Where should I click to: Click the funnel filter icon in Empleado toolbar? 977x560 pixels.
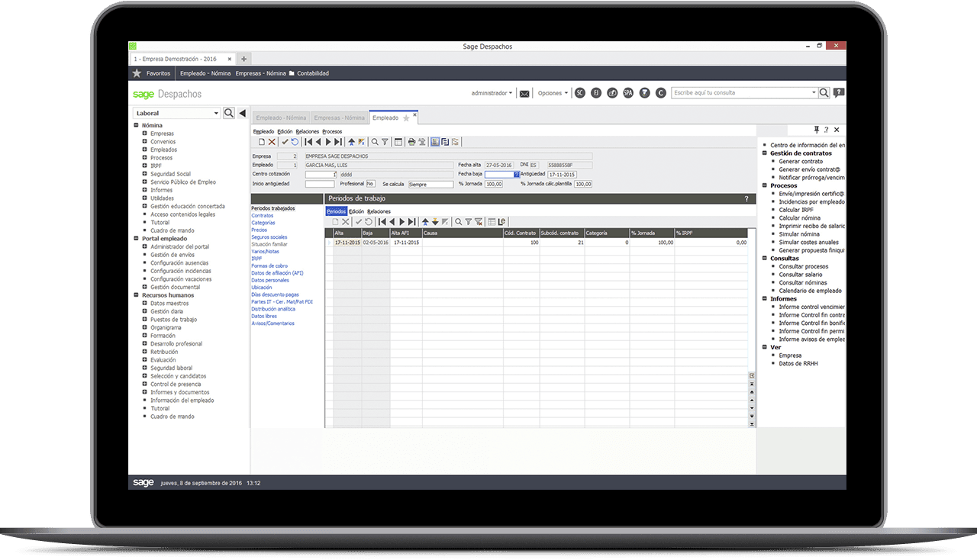[x=385, y=142]
